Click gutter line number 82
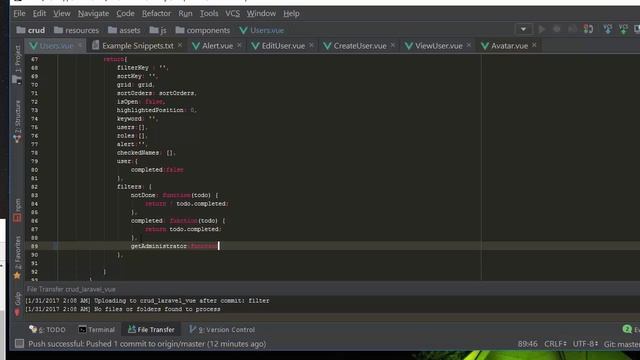The image size is (640, 360). point(34,187)
